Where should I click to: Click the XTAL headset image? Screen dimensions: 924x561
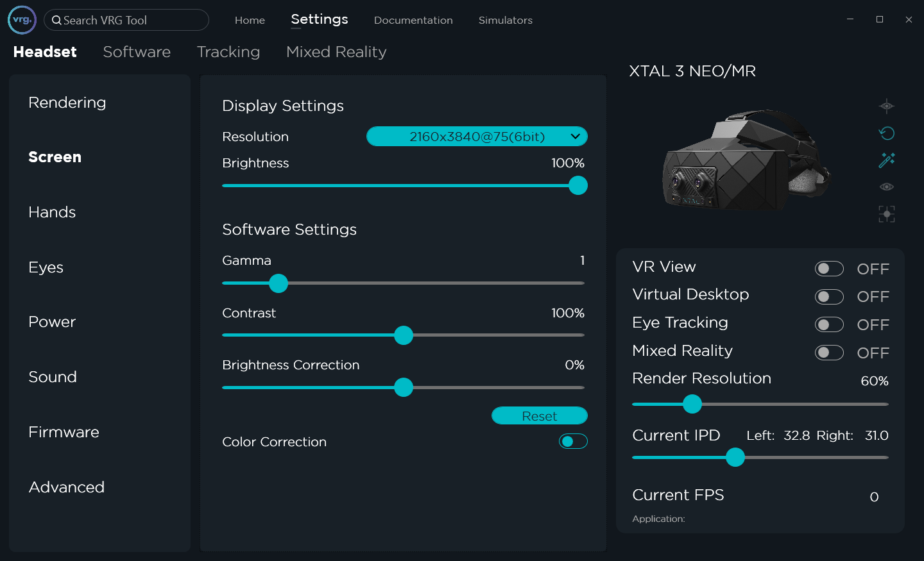point(746,160)
